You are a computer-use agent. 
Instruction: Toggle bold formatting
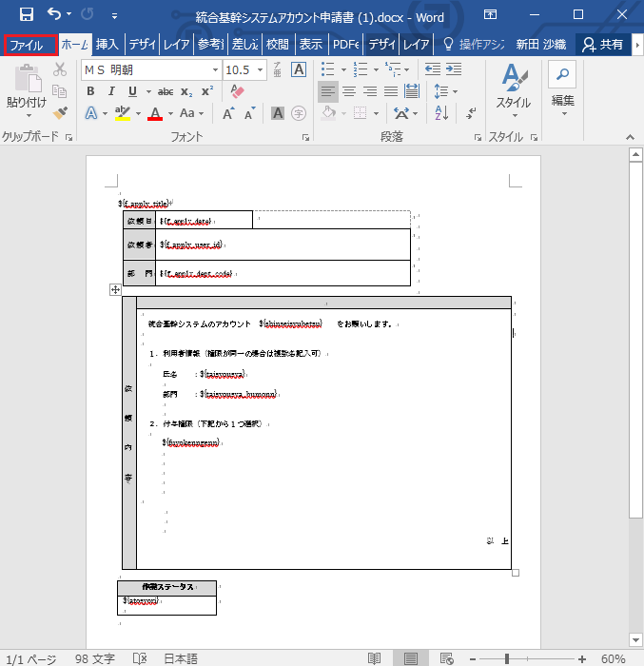(90, 91)
